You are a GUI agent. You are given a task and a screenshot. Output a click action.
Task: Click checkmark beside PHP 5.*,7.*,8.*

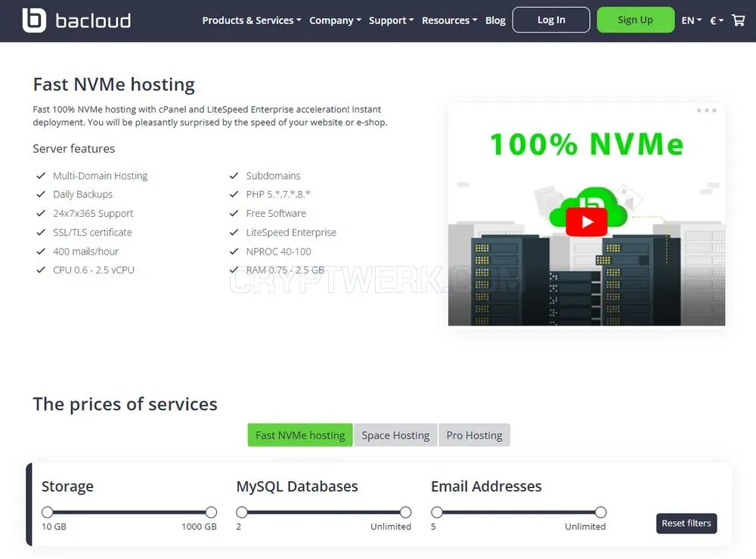pos(234,194)
